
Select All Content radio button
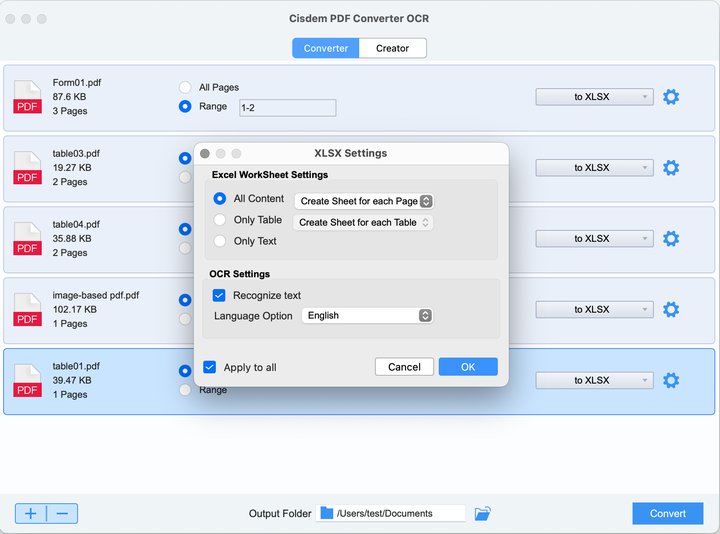(x=219, y=198)
